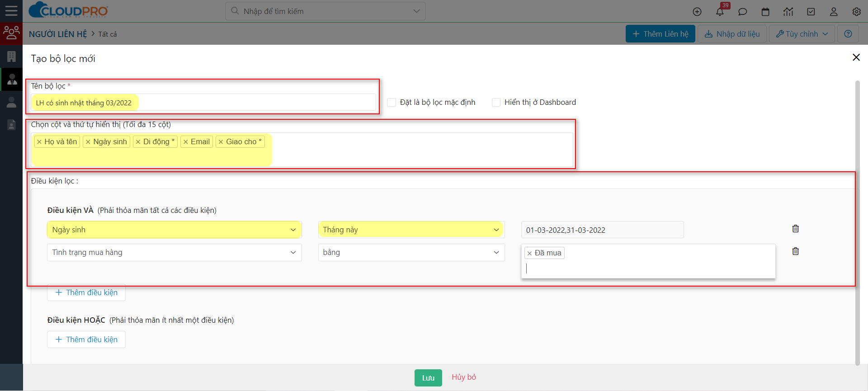
Task: Remove Giao cho column tag
Action: pyautogui.click(x=221, y=142)
